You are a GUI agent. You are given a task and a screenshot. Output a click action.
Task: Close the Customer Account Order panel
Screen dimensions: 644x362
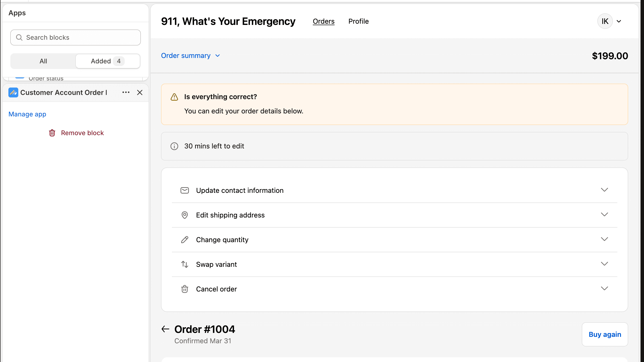point(140,93)
